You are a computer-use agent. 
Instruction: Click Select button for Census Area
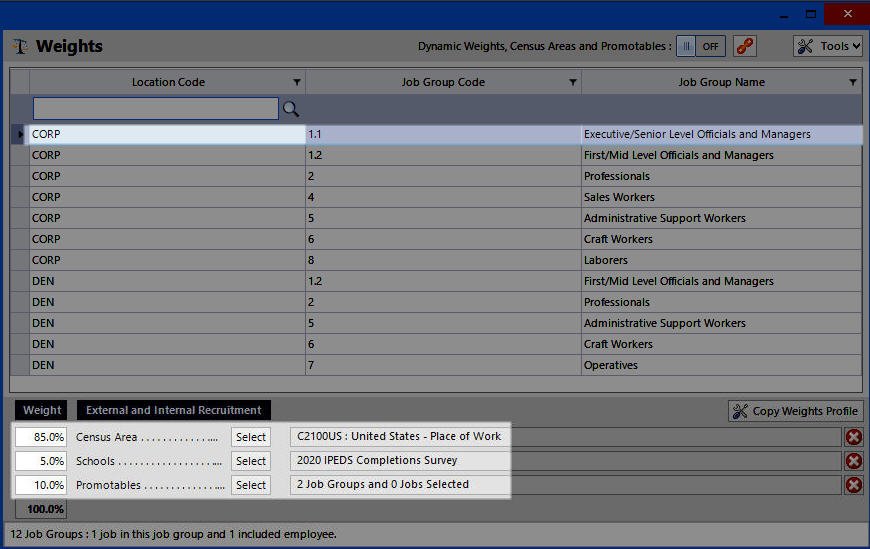click(x=251, y=437)
